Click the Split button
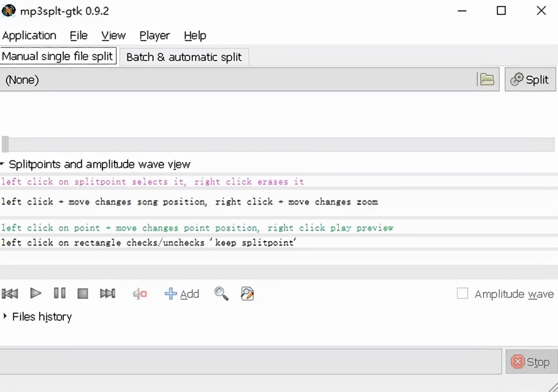The image size is (558, 392). (530, 80)
